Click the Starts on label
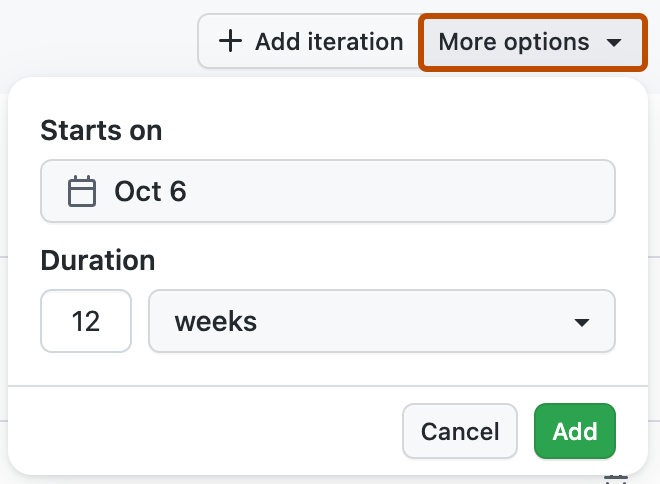Viewport: 660px width, 484px height. point(101,130)
